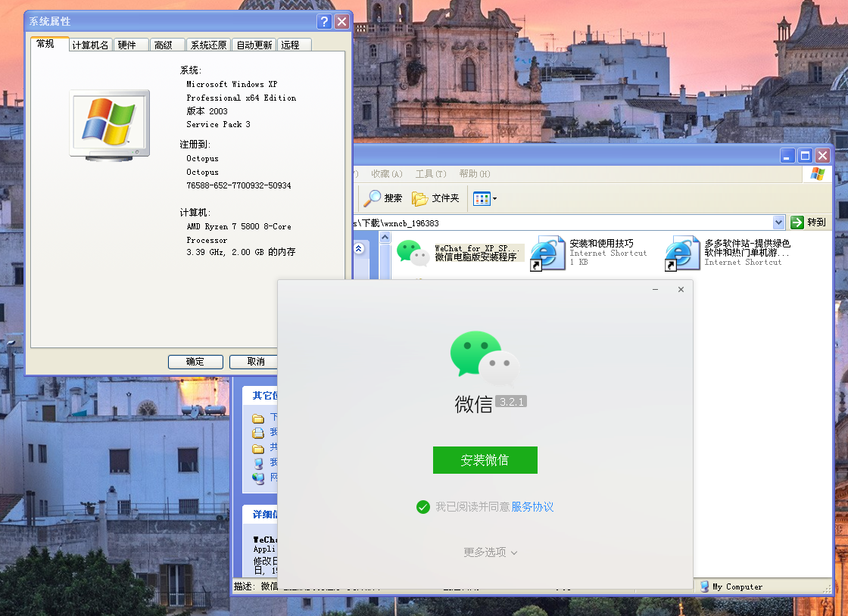This screenshot has width=848, height=616.
Task: Select the 多多软件站 Internet shortcut icon
Action: click(x=682, y=253)
